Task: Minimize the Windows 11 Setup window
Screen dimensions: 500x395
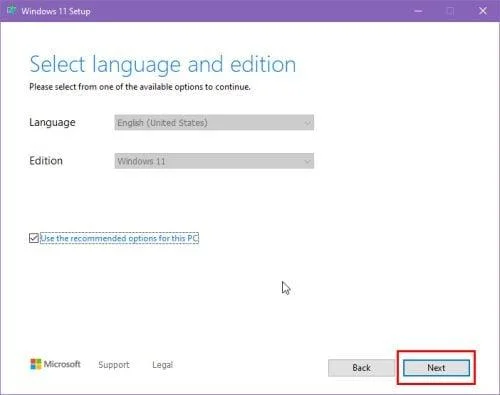Action: (418, 11)
